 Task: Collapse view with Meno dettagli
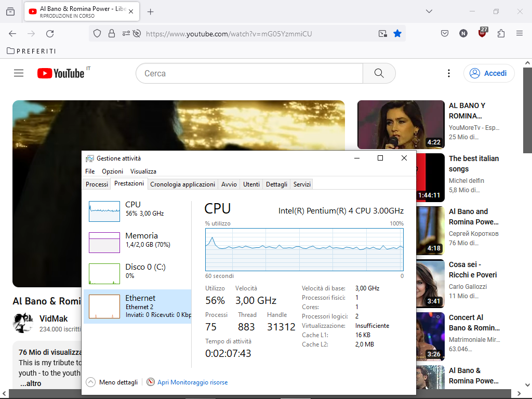click(112, 382)
